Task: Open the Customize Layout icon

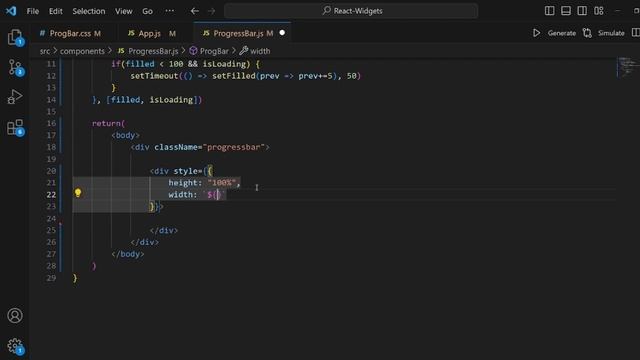Action: coord(599,11)
